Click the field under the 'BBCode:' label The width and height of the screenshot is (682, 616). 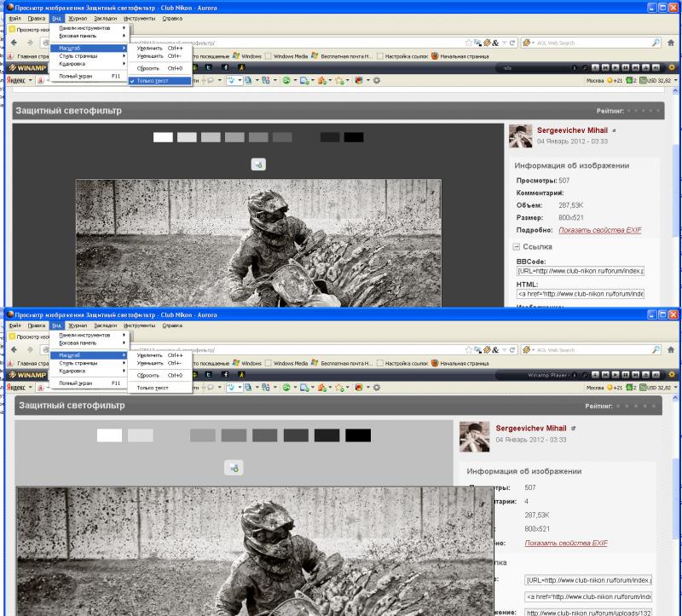(x=581, y=271)
